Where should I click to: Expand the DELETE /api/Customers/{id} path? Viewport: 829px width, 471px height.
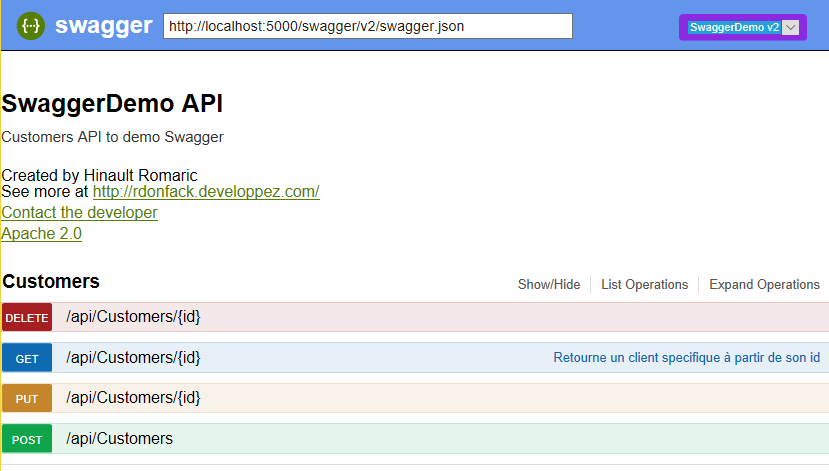133,317
